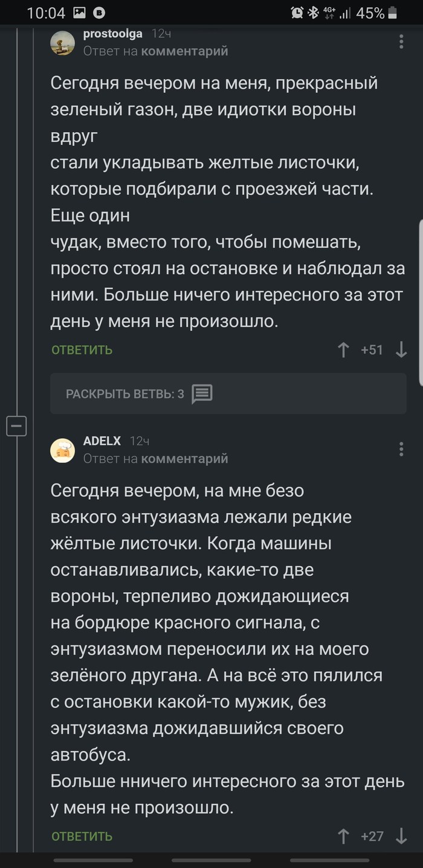Image resolution: width=423 pixels, height=868 pixels.
Task: Reply to the ADELX comment
Action: pyautogui.click(x=82, y=836)
